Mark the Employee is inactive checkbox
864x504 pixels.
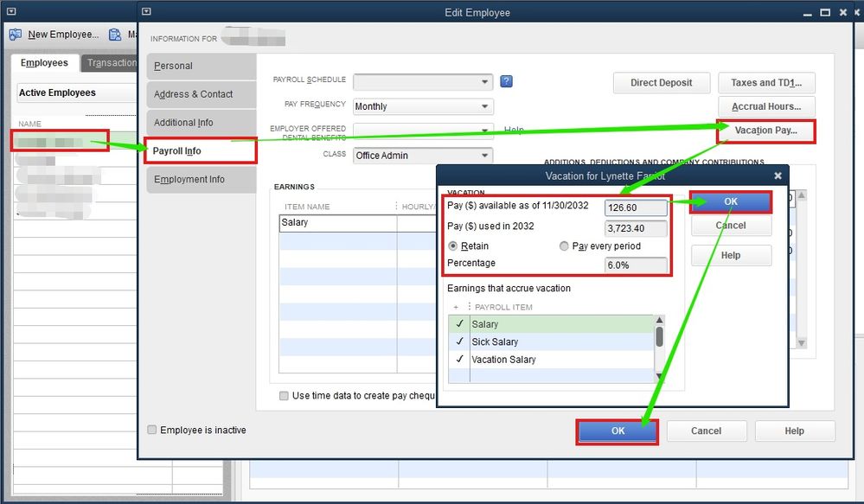pos(152,430)
